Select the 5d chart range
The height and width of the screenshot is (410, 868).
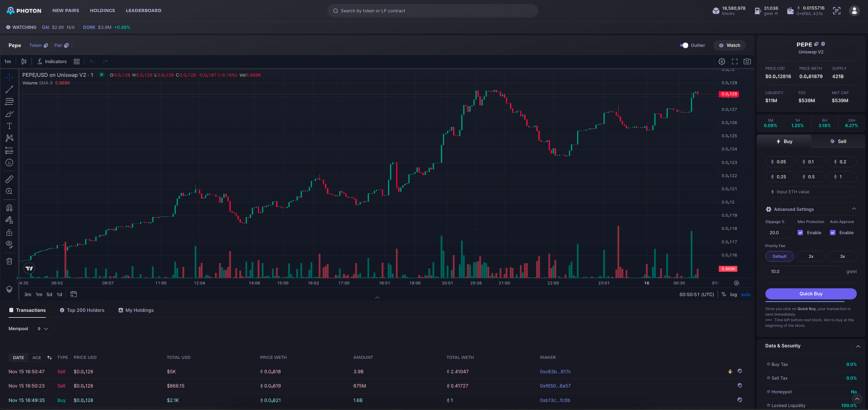pyautogui.click(x=50, y=294)
